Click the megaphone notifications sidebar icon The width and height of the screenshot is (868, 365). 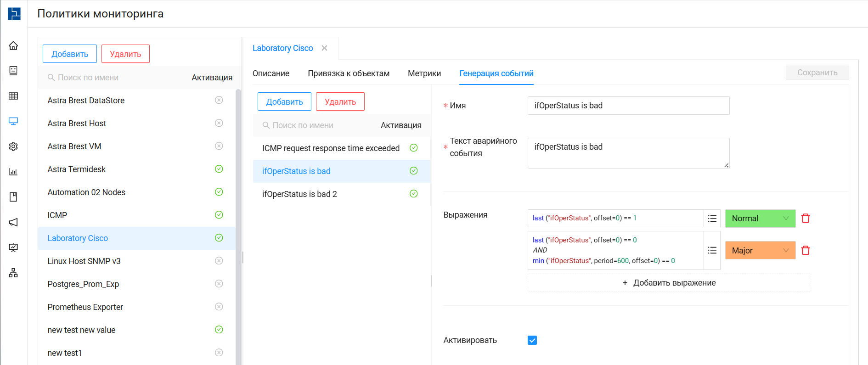click(x=13, y=222)
